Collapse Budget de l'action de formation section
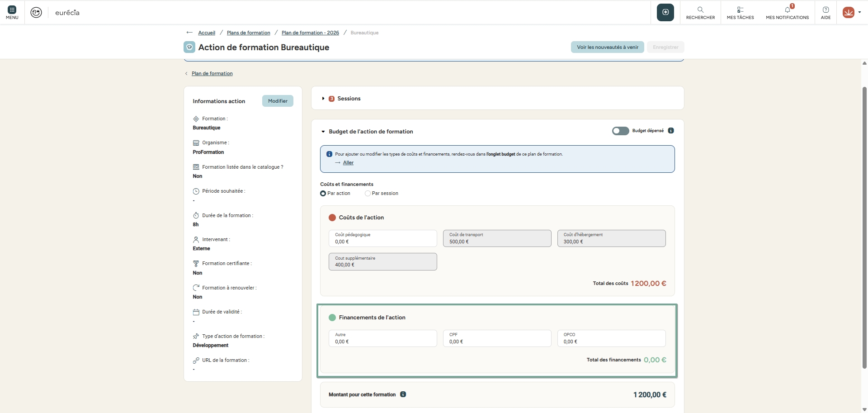 coord(323,132)
